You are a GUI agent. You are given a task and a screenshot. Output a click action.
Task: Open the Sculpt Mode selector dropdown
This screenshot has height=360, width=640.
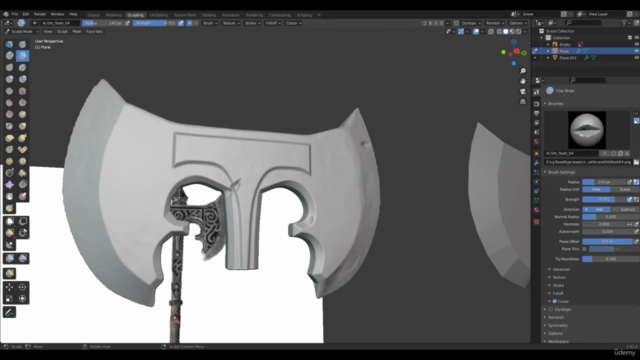coord(22,31)
